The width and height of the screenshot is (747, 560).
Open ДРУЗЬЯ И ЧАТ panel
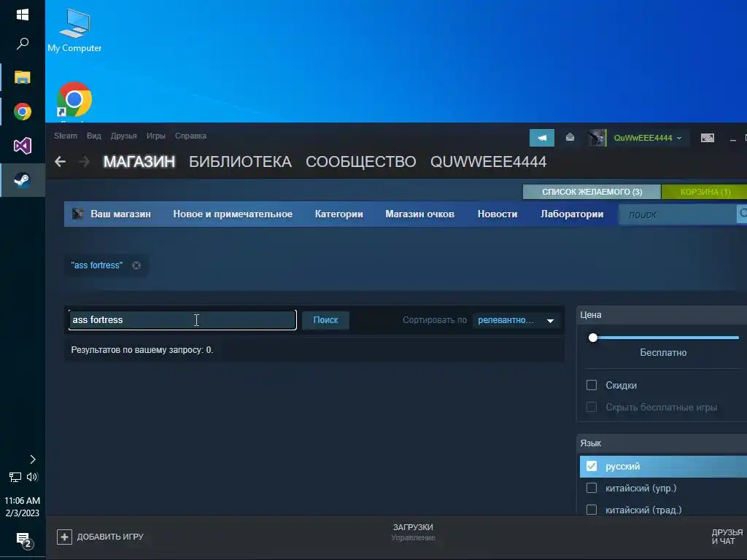pyautogui.click(x=727, y=537)
